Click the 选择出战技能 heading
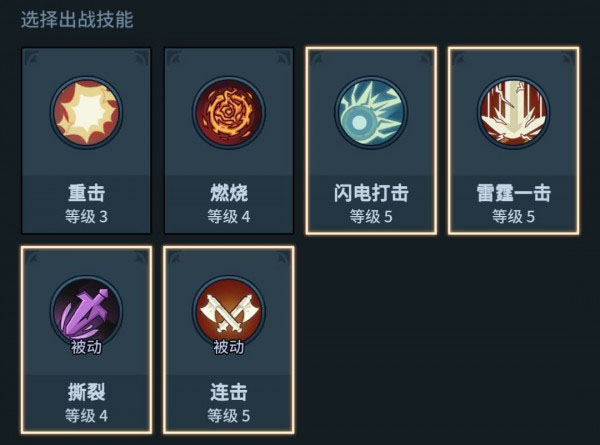The height and width of the screenshot is (445, 600). click(x=77, y=20)
